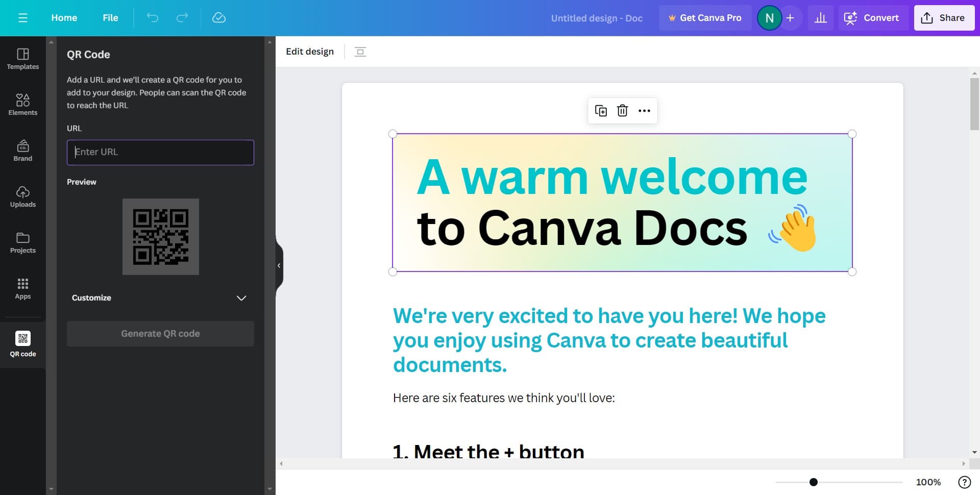The image size is (980, 495).
Task: Add collaborator with plus button
Action: tap(790, 18)
